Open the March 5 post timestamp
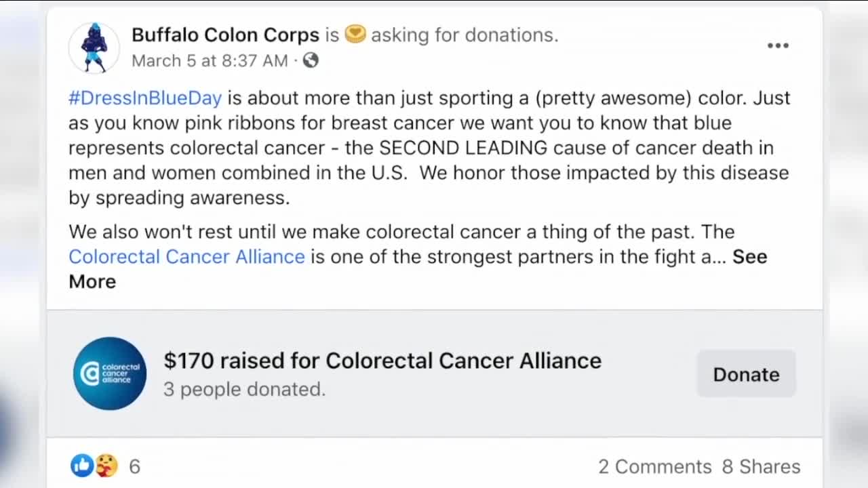The image size is (868, 488). click(210, 60)
